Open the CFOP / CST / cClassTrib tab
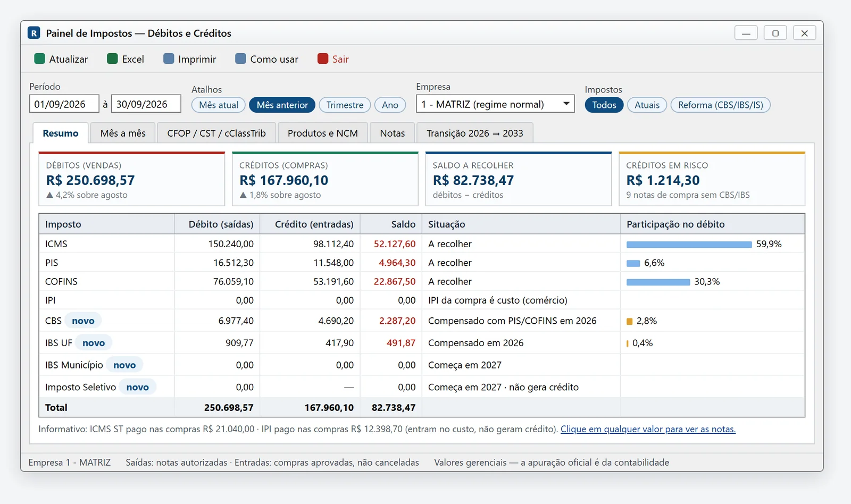The image size is (851, 504). click(x=216, y=133)
